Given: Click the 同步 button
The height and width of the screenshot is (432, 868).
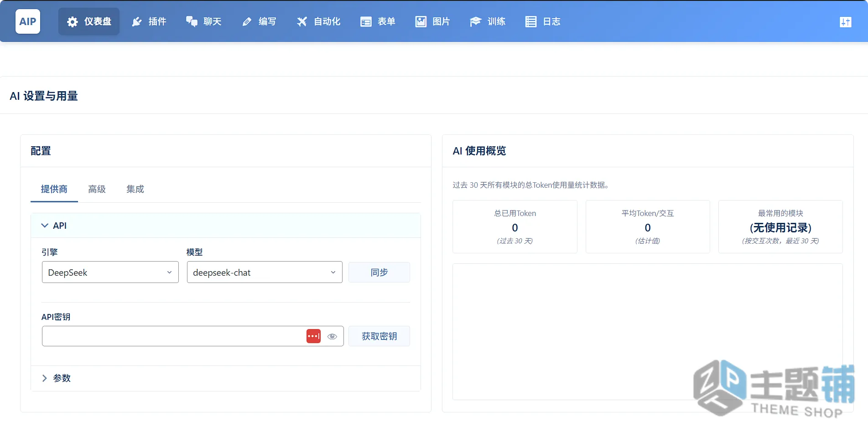Looking at the screenshot, I should (x=379, y=272).
